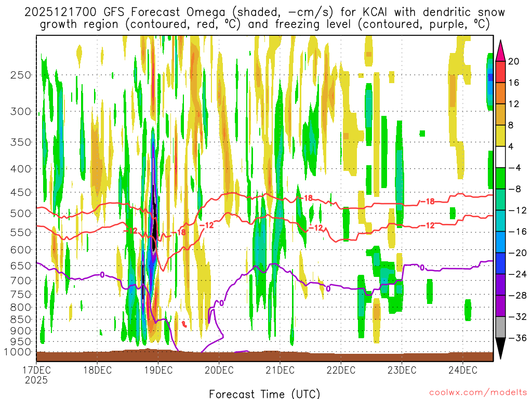Click the color bar tick label 16
Screen dimensions: 532x399
pyautogui.click(x=514, y=83)
